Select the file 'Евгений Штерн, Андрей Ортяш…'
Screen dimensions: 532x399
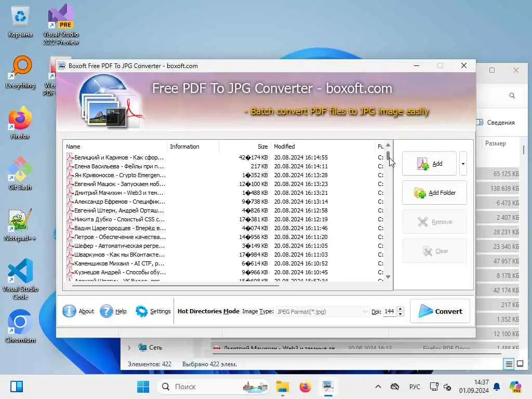[119, 210]
